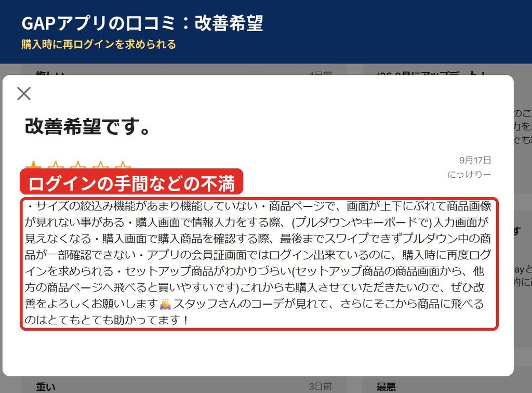Click the review date 9月17日
This screenshot has height=393, width=532.
(475, 160)
